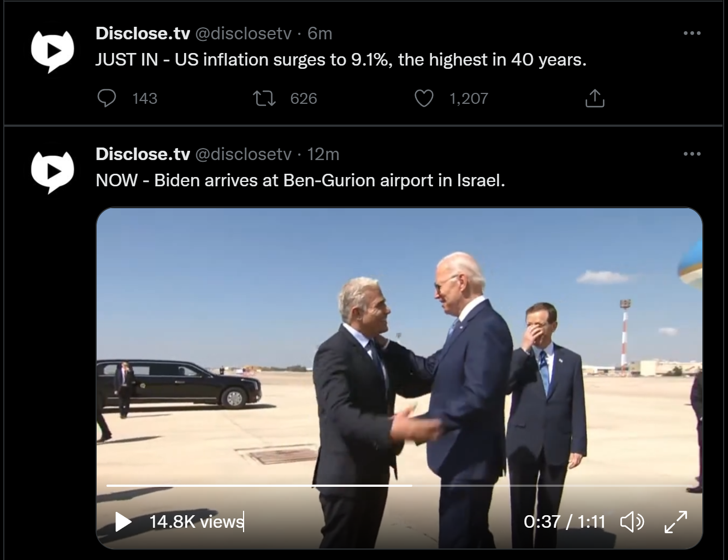728x560 pixels.
Task: Play the Biden arrival video
Action: point(123,522)
